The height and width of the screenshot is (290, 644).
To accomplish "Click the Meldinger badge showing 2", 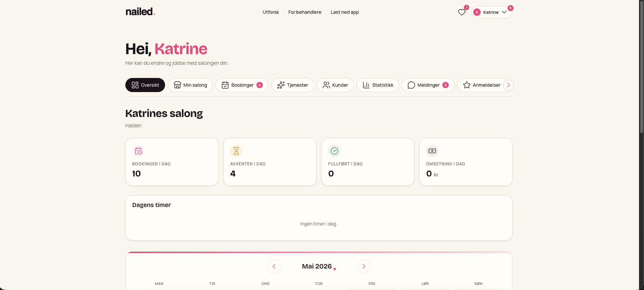I will [x=445, y=85].
